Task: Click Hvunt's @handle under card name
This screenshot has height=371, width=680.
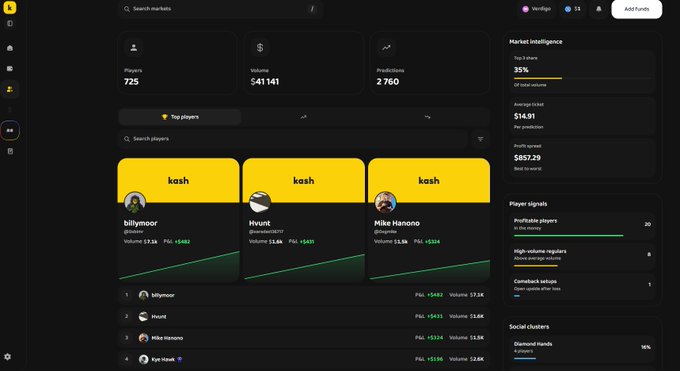Action: point(266,232)
